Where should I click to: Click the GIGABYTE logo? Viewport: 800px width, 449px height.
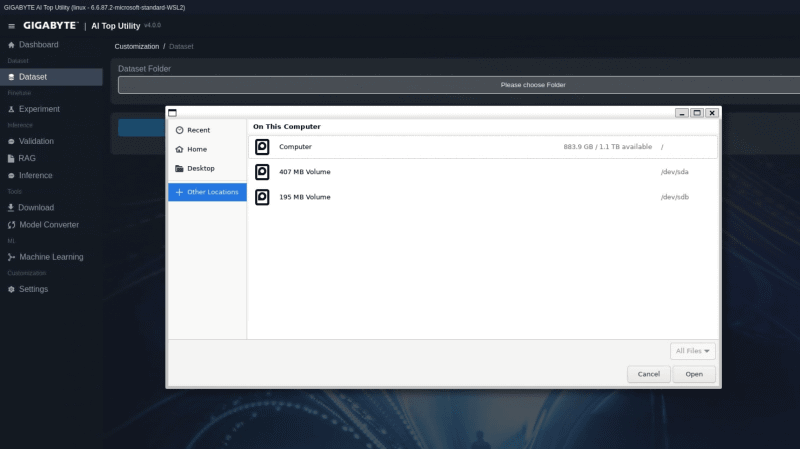tap(51, 26)
